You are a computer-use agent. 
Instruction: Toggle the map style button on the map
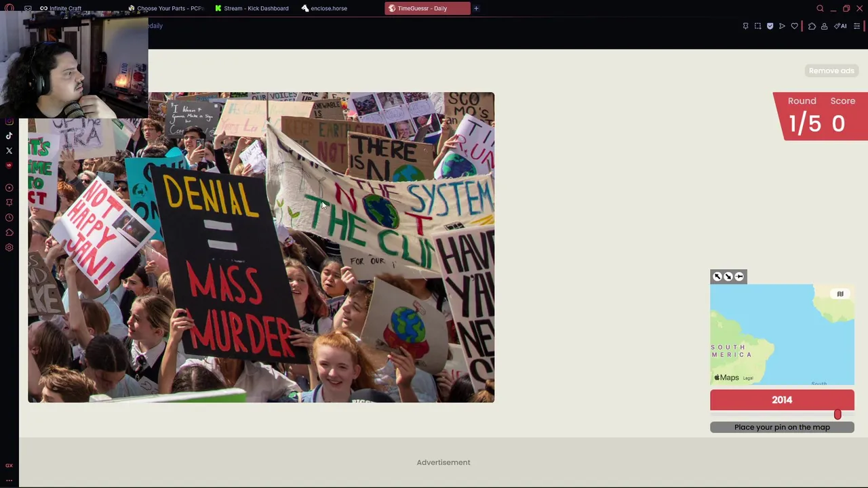840,294
